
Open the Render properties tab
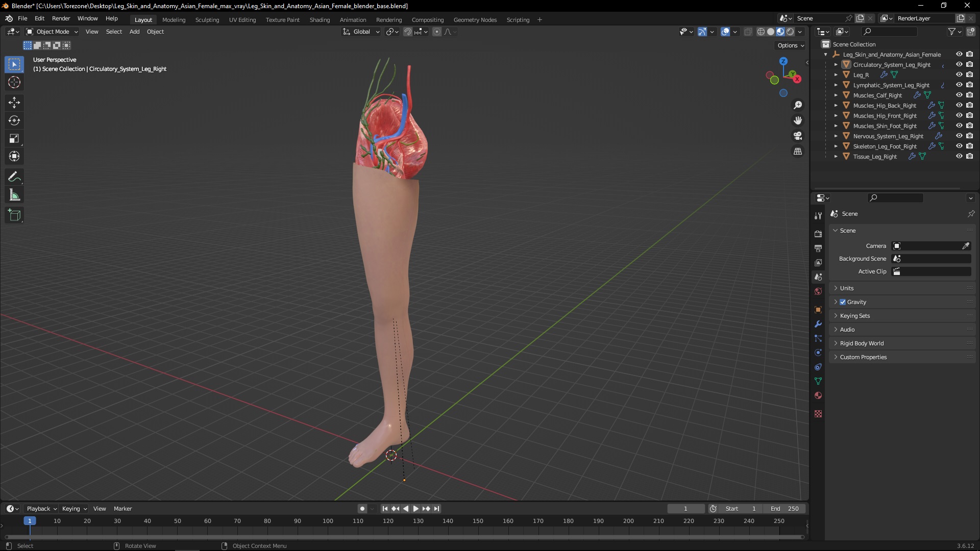pyautogui.click(x=818, y=234)
